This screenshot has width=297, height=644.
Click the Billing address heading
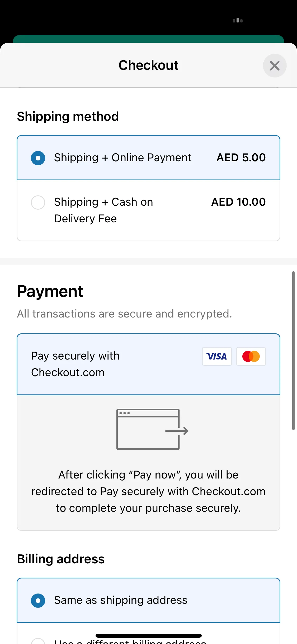[x=61, y=559]
